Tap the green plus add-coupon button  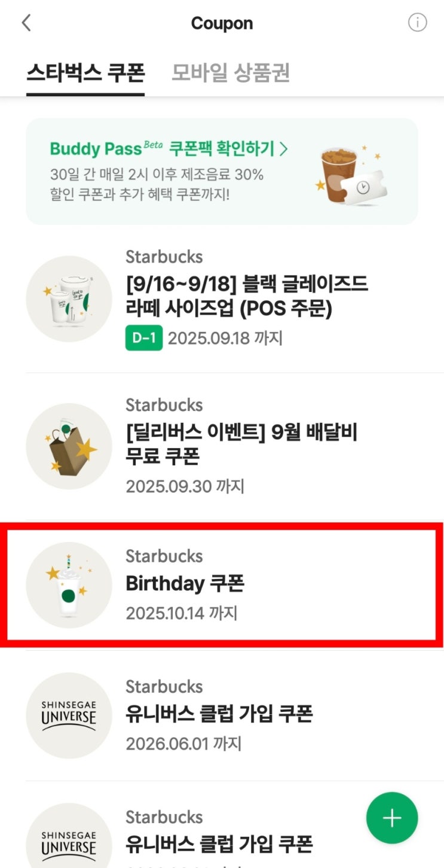click(392, 818)
